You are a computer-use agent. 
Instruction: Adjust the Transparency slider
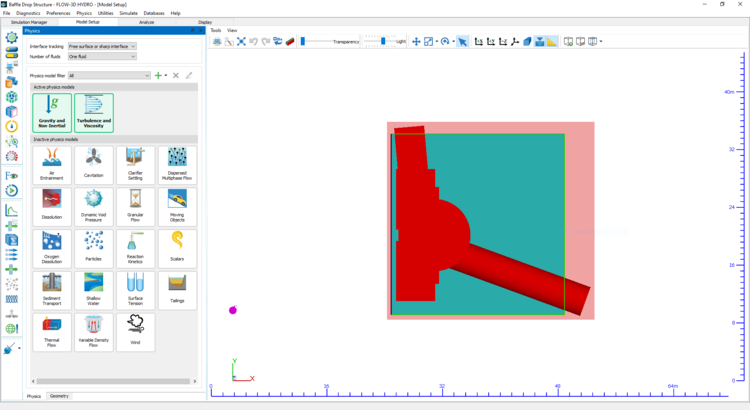pos(302,42)
